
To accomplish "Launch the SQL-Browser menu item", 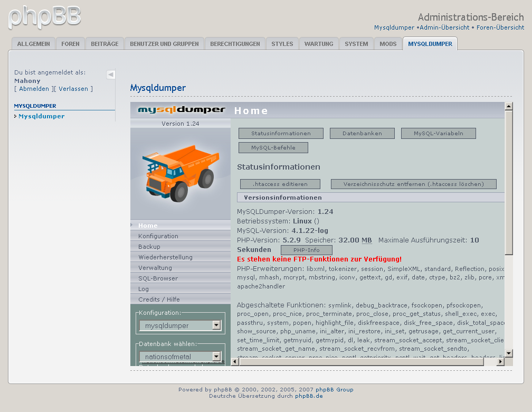I will [x=180, y=278].
